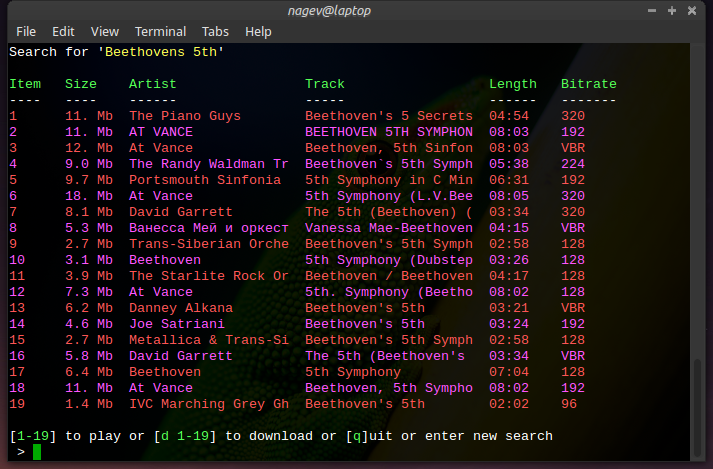Close the terminal window with X icon
Viewport: 713px width, 469px height.
point(692,10)
